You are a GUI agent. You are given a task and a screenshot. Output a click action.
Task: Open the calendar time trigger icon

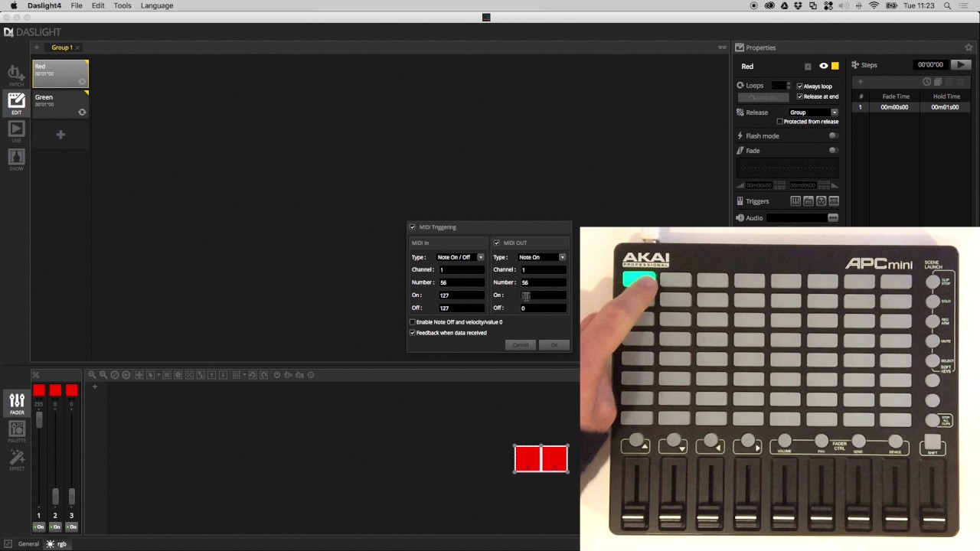point(808,201)
